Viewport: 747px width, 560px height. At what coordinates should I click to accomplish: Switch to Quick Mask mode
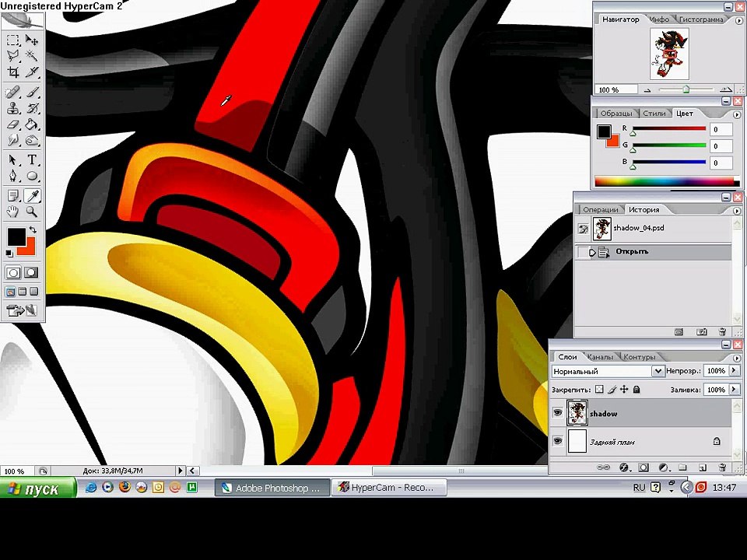pyautogui.click(x=31, y=272)
